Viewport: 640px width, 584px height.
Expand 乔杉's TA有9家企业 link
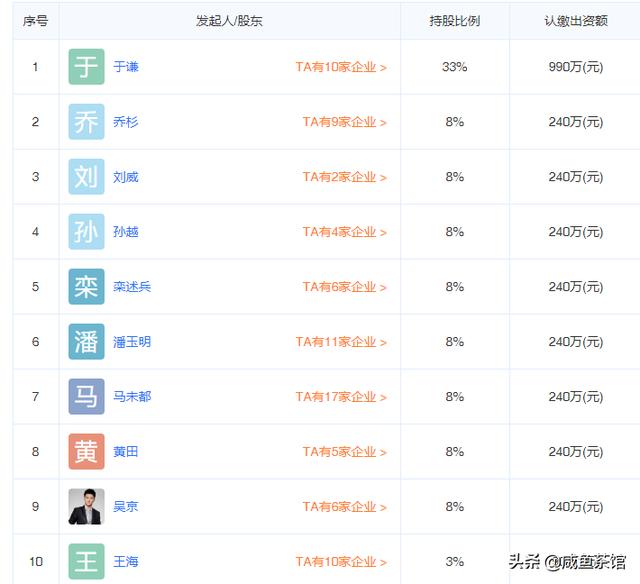344,122
